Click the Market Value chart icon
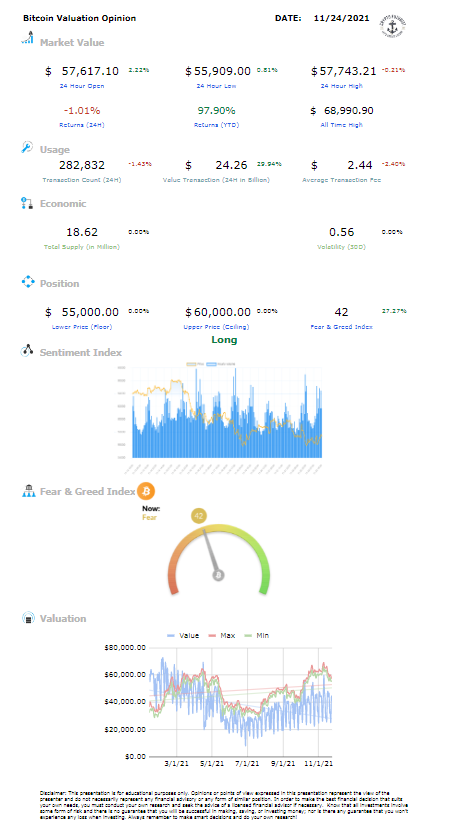Image resolution: width=452 pixels, height=838 pixels. tap(27, 37)
